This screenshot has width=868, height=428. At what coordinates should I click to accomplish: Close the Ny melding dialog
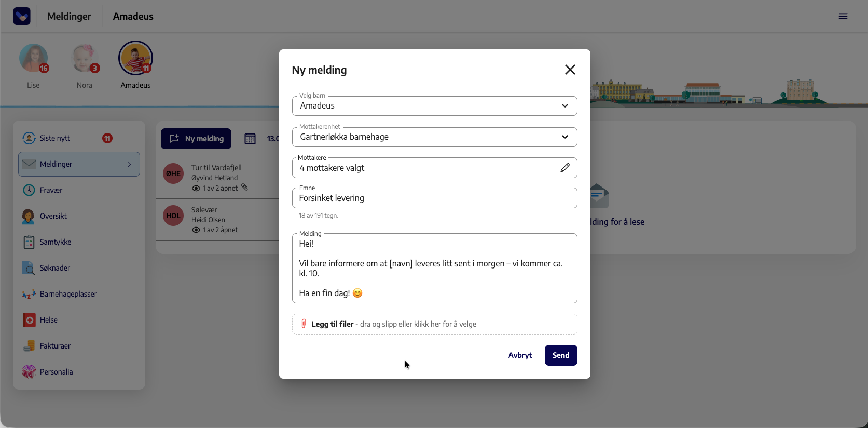(570, 70)
